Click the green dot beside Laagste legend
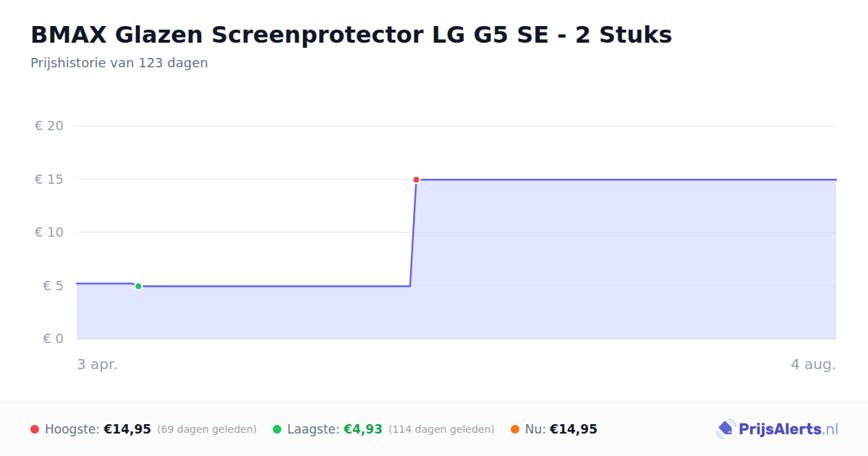This screenshot has width=868, height=456. click(x=277, y=429)
